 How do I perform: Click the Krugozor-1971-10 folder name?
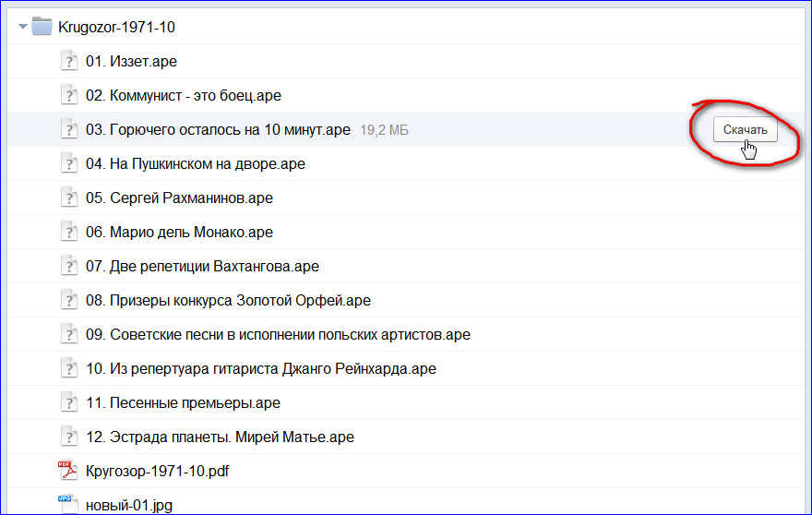[x=116, y=27]
